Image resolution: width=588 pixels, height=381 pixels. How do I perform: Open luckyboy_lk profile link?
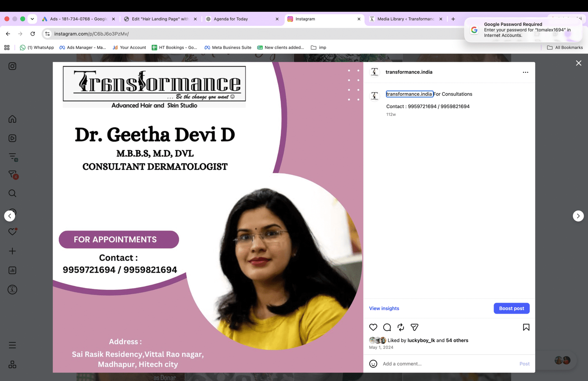tap(421, 341)
